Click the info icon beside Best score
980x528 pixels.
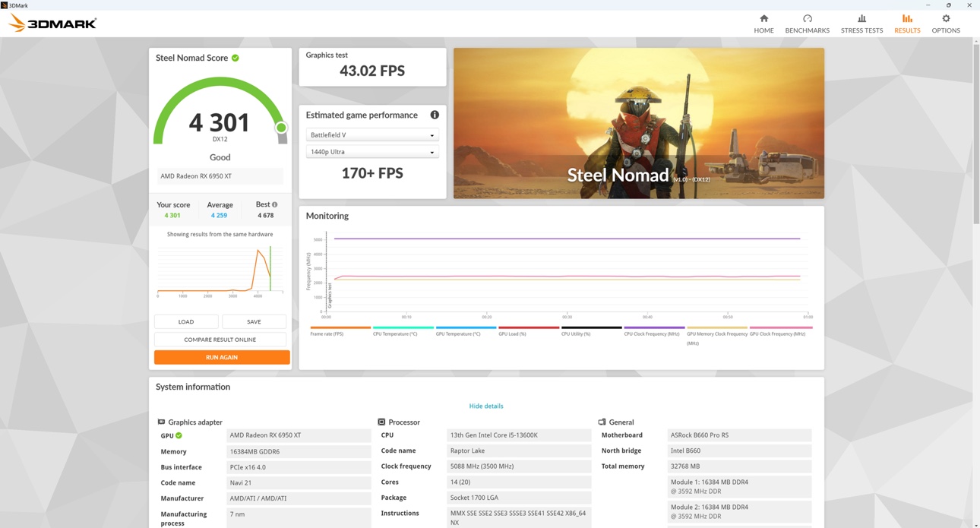click(275, 204)
